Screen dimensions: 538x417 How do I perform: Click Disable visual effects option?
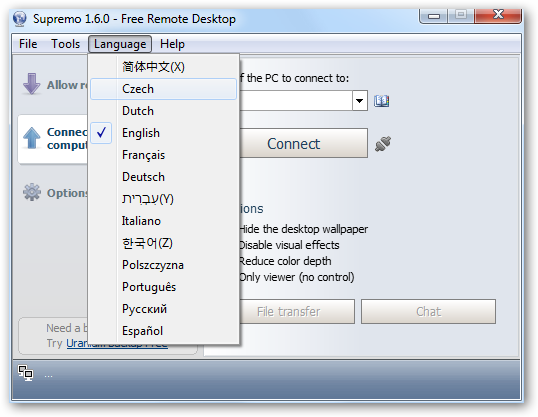289,245
